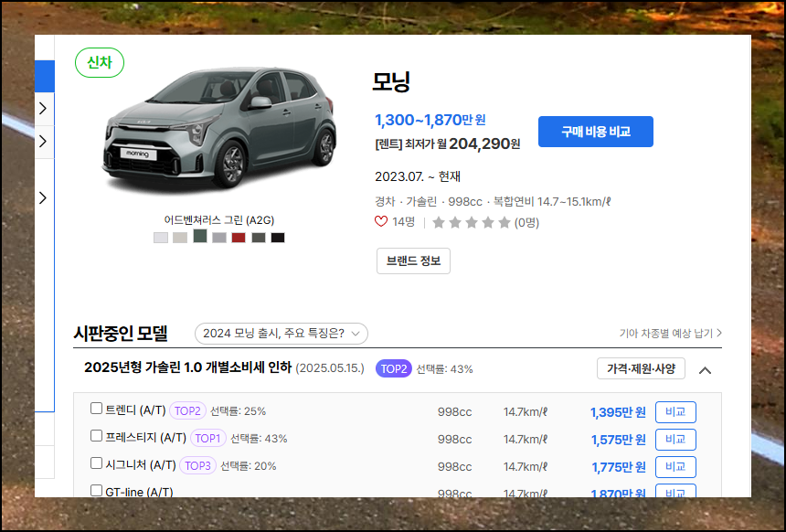This screenshot has height=532, width=786.
Task: Click the heart like icon beside 14명
Action: point(381,221)
